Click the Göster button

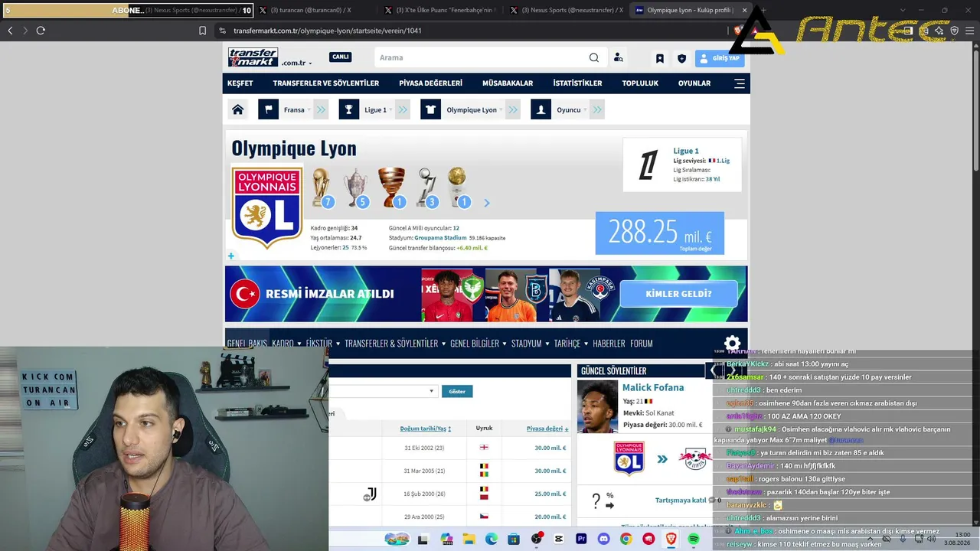457,391
